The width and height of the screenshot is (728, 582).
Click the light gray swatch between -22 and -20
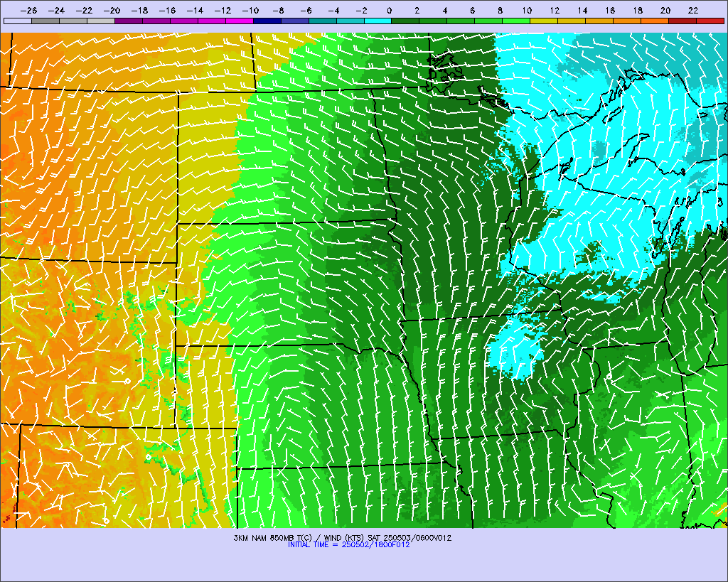point(101,21)
